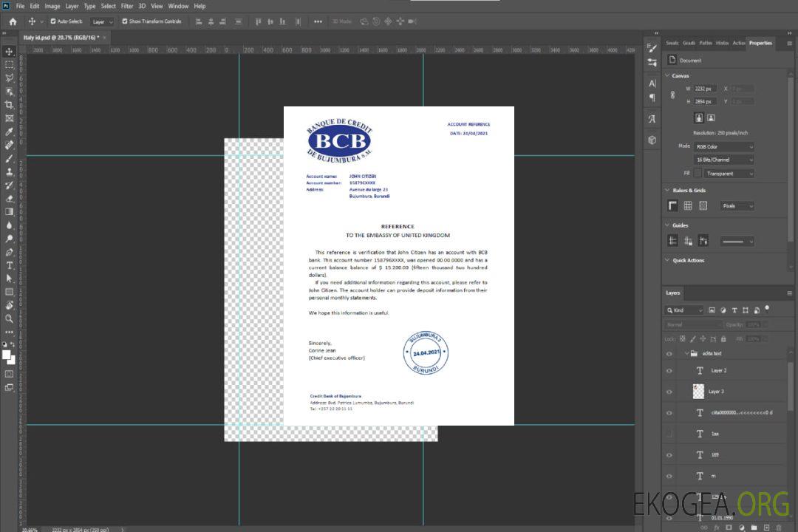Uncheck the Auto-Select checkbox
Screen dimensions: 798x532
pos(52,21)
